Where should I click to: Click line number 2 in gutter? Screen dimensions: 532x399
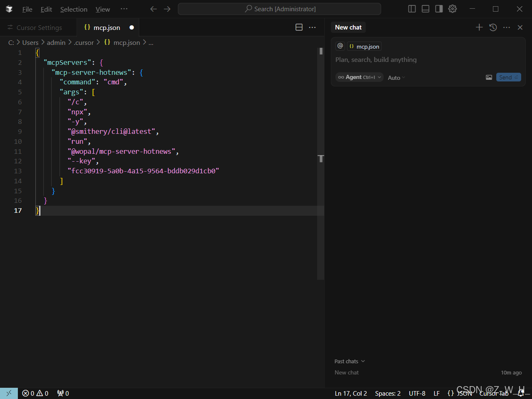20,62
